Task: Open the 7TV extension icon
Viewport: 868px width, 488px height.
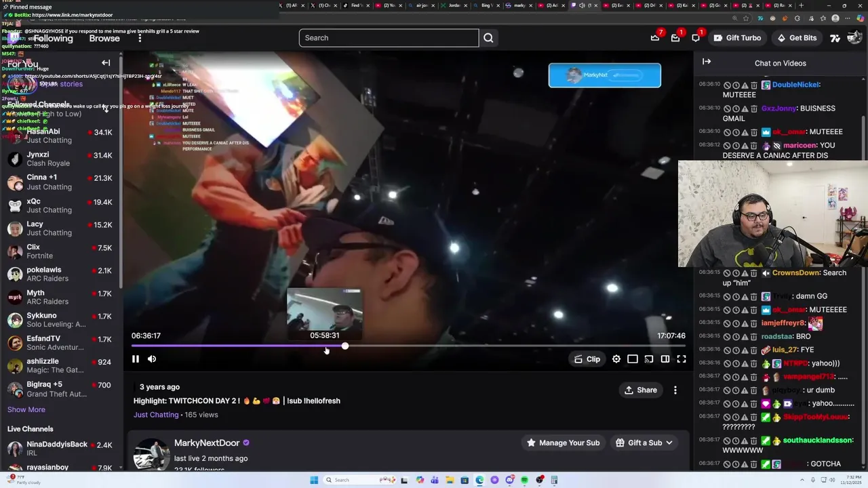Action: click(835, 38)
